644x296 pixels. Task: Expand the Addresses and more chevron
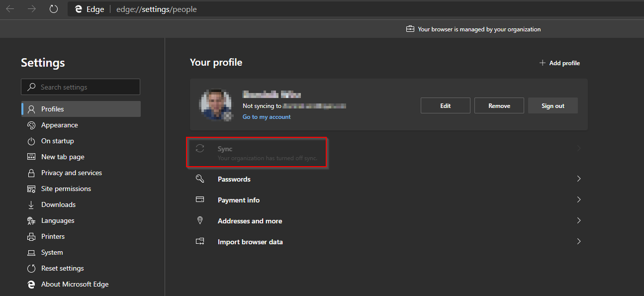point(578,220)
